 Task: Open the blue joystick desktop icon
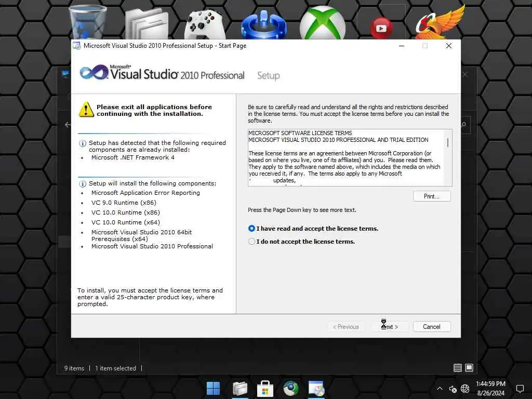point(264,24)
